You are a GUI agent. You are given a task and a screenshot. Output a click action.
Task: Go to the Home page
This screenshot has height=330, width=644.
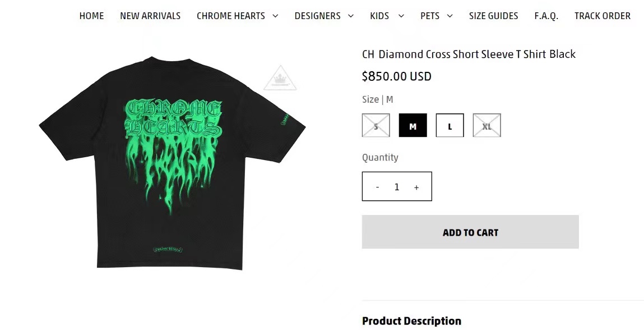click(x=91, y=16)
